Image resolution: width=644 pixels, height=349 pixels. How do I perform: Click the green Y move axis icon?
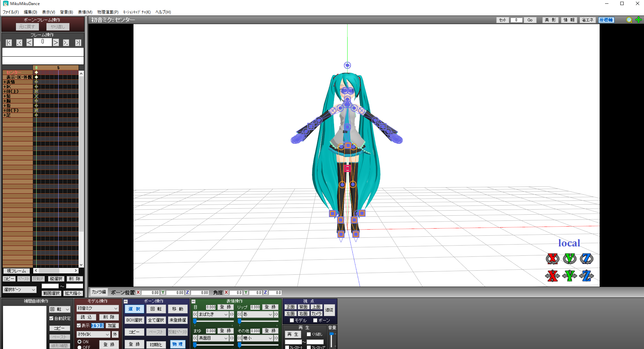point(569,275)
